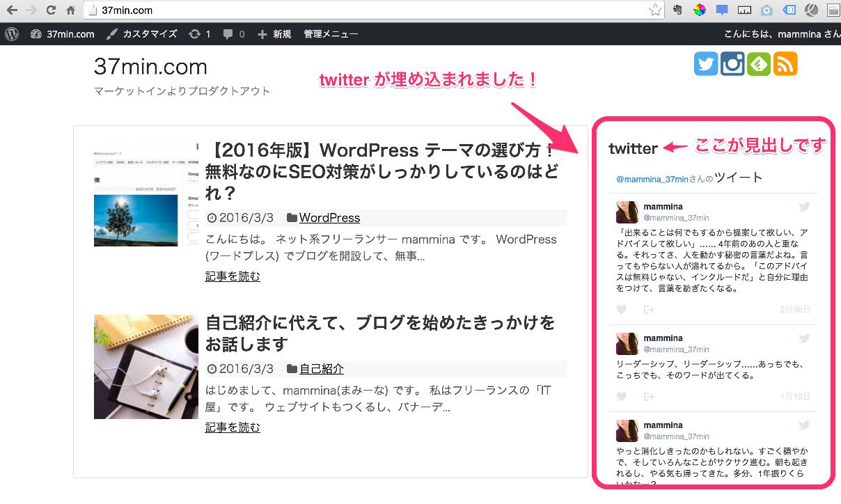Click 記事を読む under the WordPress theme post
This screenshot has height=504, width=841.
(233, 276)
